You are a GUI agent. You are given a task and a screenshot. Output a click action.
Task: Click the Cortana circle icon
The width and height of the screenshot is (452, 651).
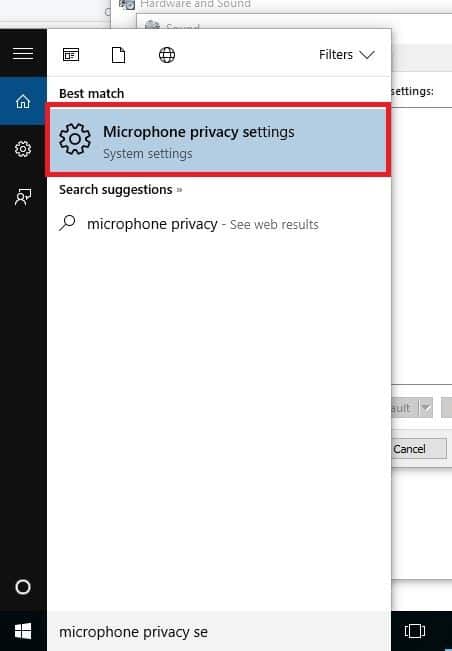pos(23,587)
